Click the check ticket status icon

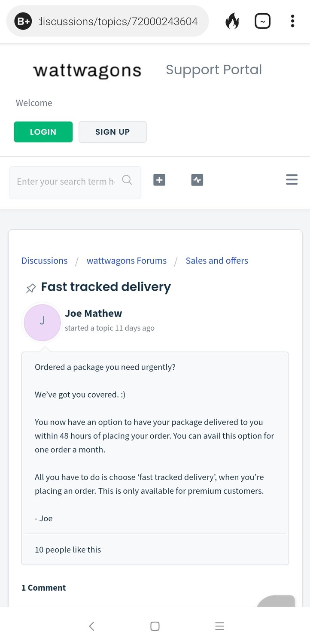[197, 180]
